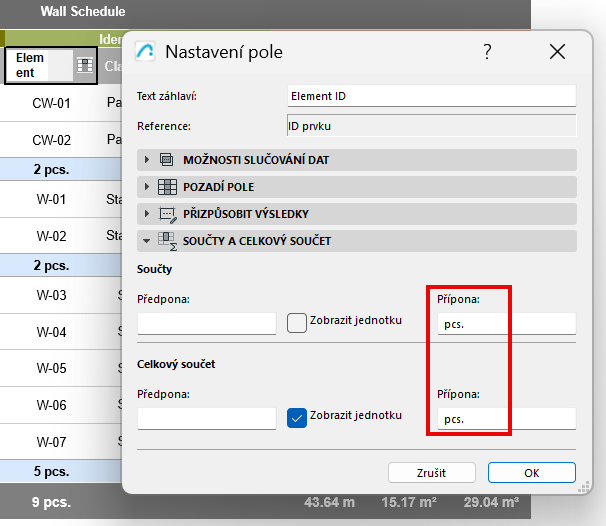
Task: Uncheck Zobrazit jednotku under Celkový součet
Action: point(296,417)
